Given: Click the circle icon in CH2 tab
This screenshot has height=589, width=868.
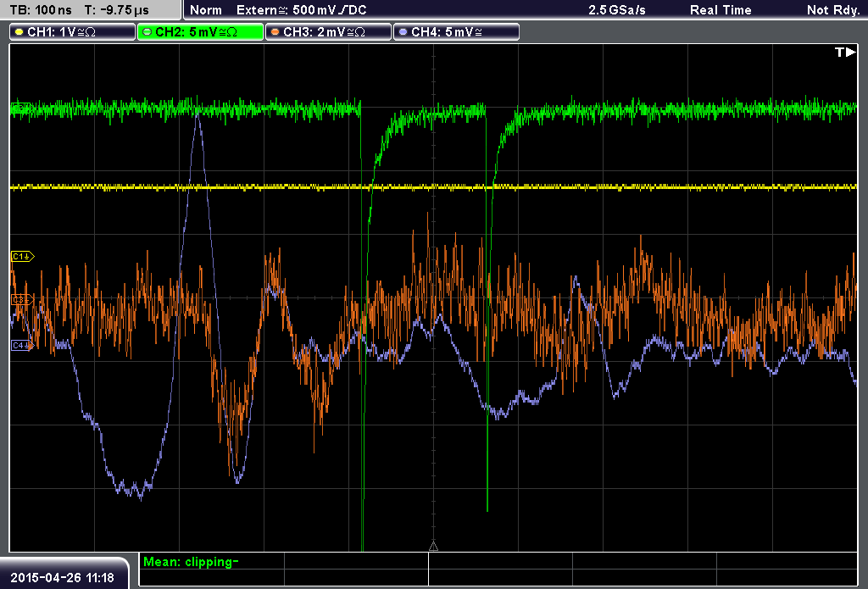Looking at the screenshot, I should coord(147,32).
